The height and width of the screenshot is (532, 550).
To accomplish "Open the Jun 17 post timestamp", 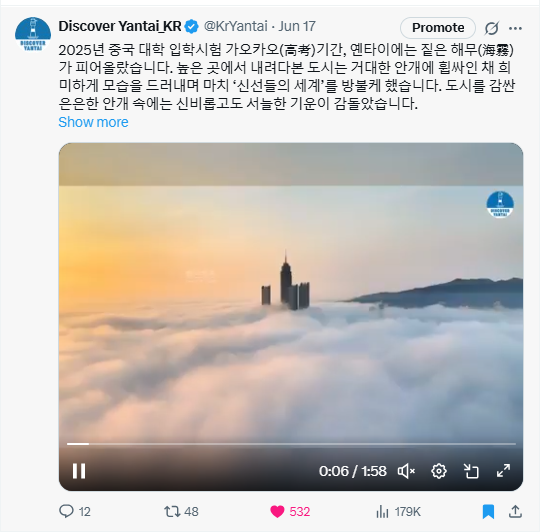I will tap(297, 26).
